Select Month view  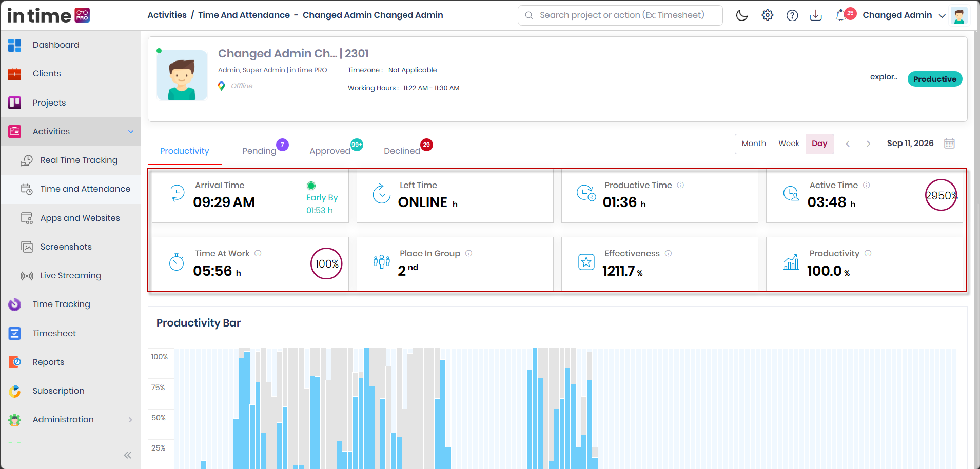(x=754, y=144)
